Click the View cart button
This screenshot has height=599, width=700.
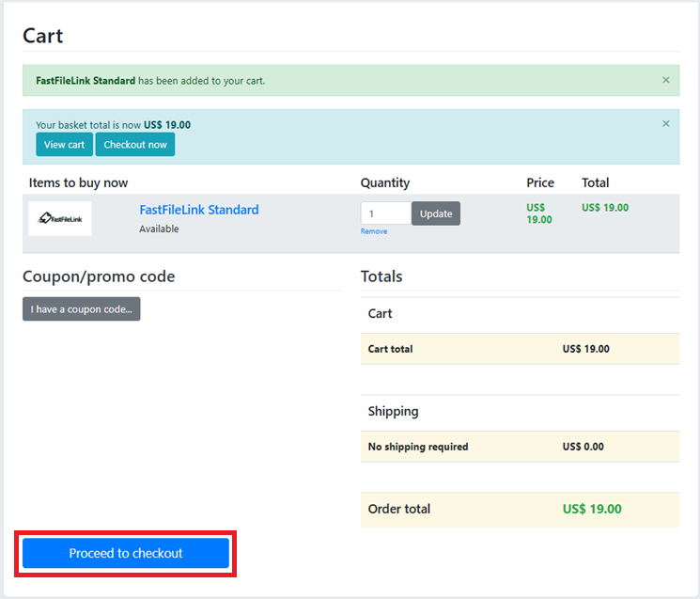pyautogui.click(x=64, y=145)
